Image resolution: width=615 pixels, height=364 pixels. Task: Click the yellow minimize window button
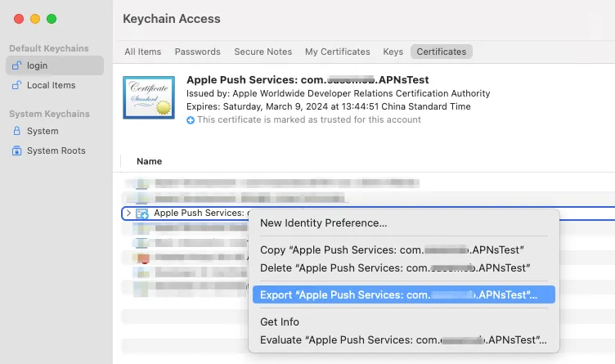35,19
